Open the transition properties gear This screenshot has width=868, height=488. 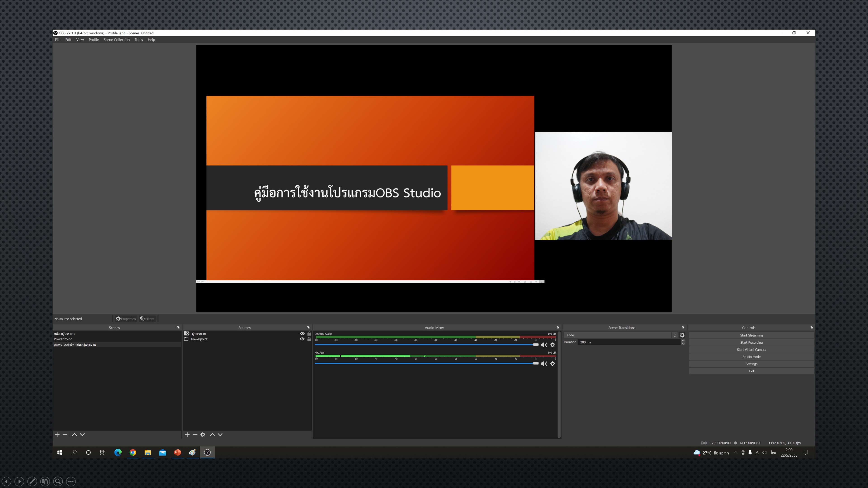tap(682, 335)
